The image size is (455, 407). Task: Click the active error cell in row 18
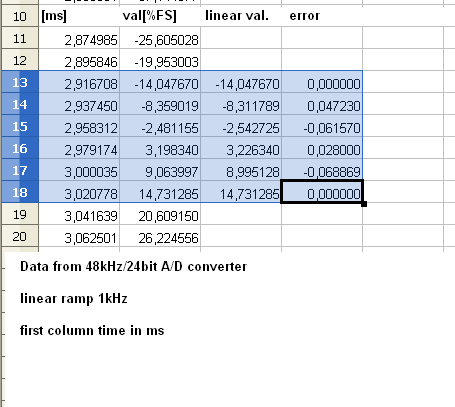point(322,192)
